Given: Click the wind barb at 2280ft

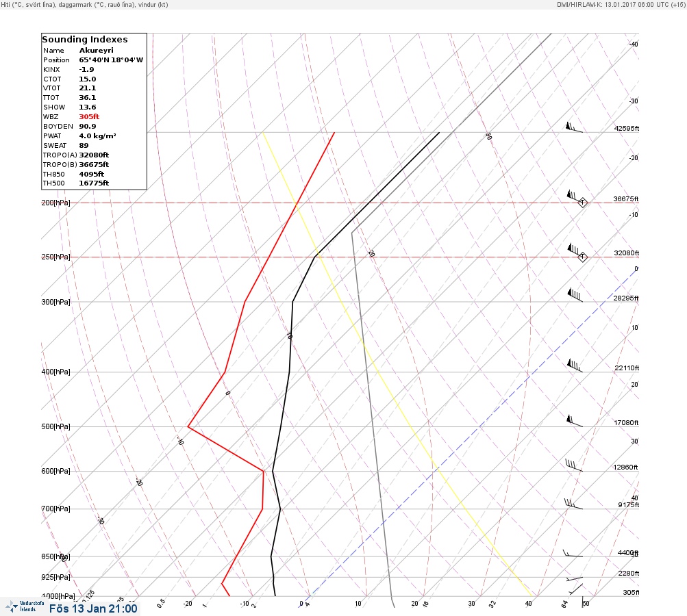Looking at the screenshot, I should pyautogui.click(x=574, y=579).
